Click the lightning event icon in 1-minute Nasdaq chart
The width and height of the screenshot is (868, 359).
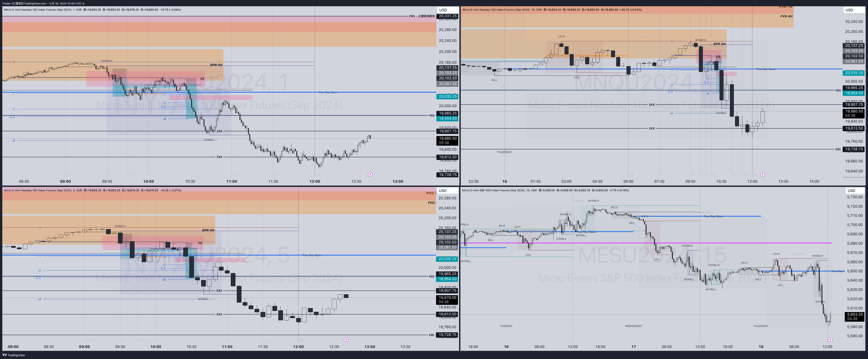pyautogui.click(x=370, y=174)
